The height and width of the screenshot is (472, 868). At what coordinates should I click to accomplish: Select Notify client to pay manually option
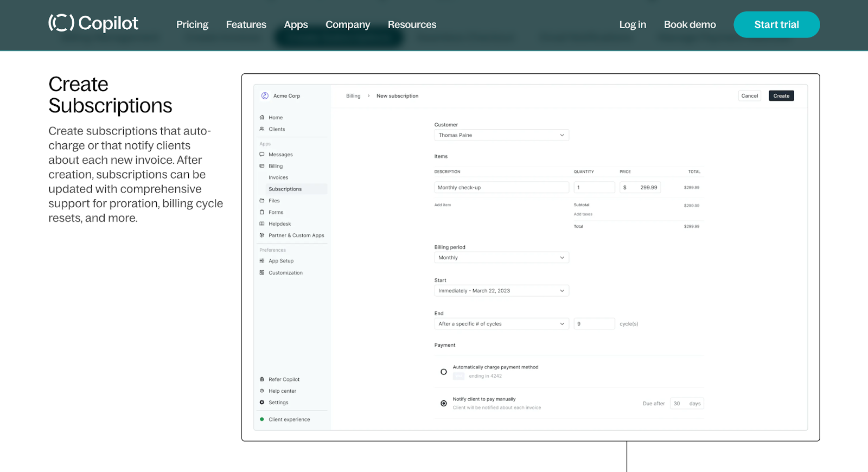(x=444, y=403)
